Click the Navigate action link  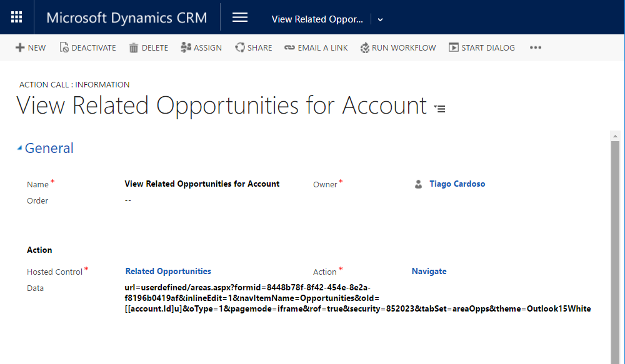click(x=429, y=272)
